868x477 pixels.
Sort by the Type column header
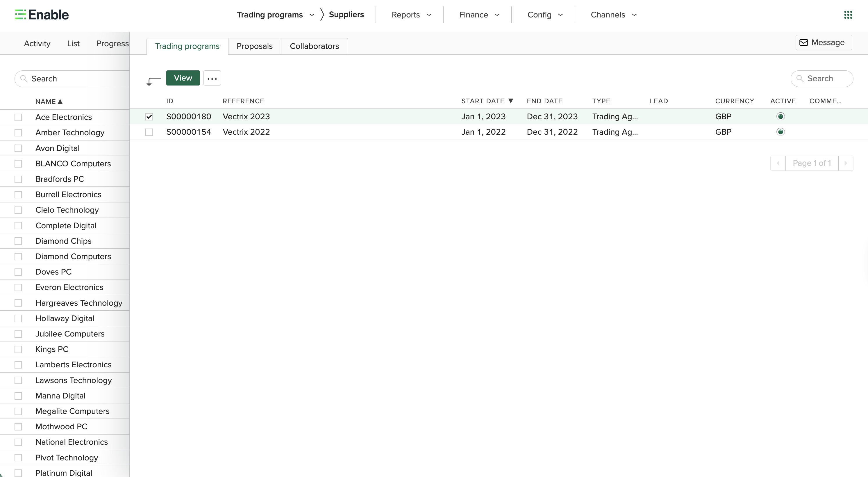(601, 101)
